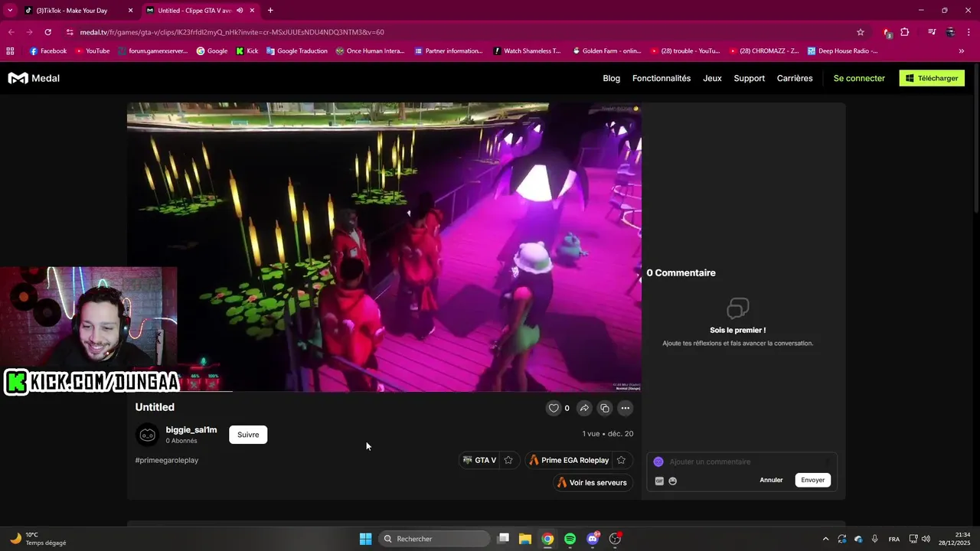Click the video player to pause
Viewport: 980px width, 551px height.
click(x=384, y=246)
